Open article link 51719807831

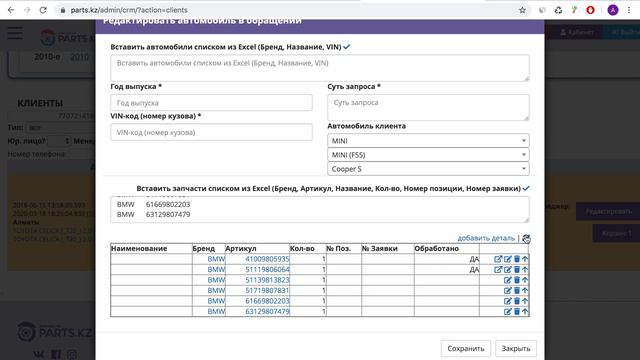tap(267, 291)
